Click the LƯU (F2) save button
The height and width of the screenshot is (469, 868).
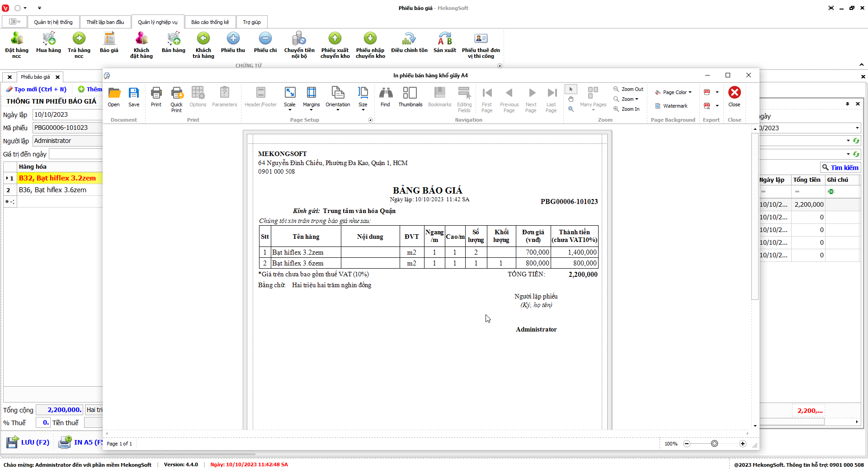coord(28,442)
